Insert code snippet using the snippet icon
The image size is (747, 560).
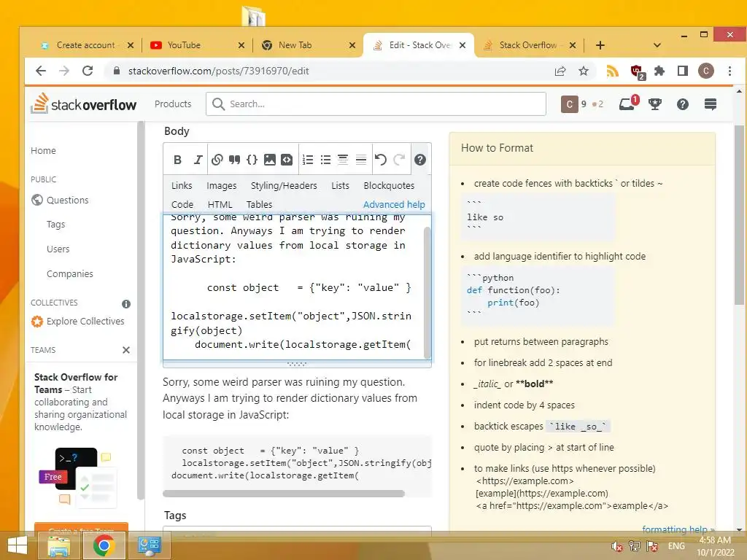click(287, 160)
